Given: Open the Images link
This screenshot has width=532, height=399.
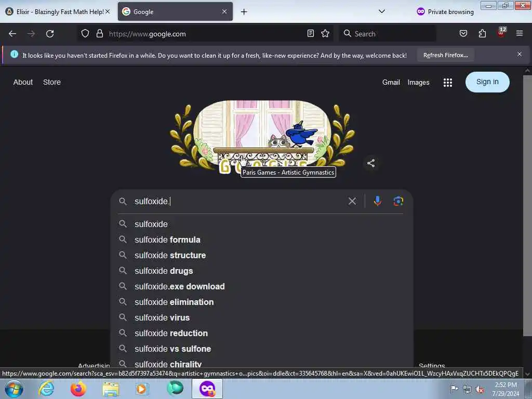Looking at the screenshot, I should point(418,83).
